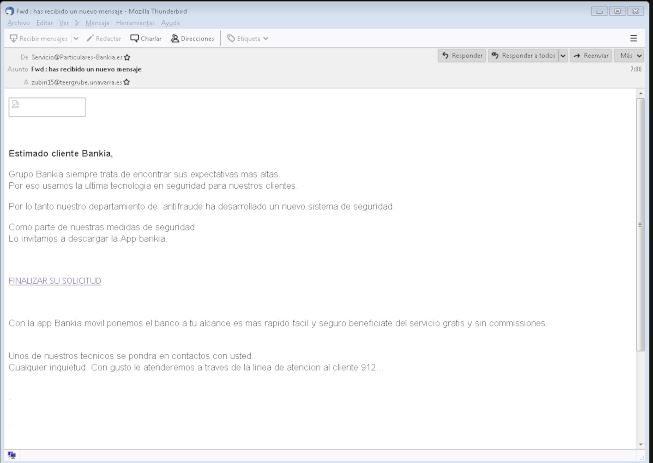The width and height of the screenshot is (653, 463).
Task: Expand the Recibir mensajes dropdown arrow
Action: tap(76, 38)
